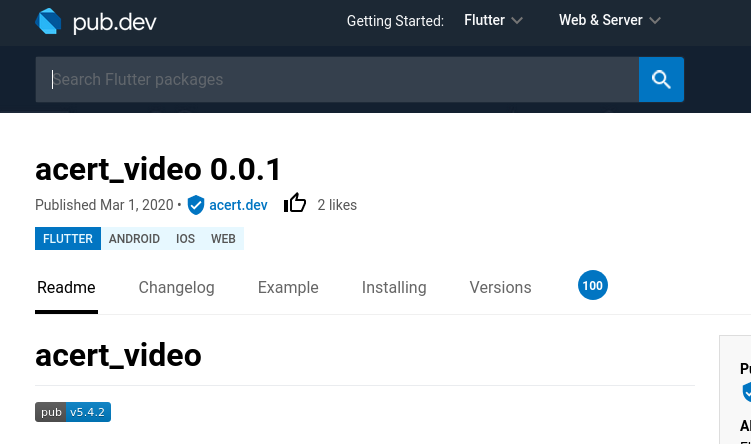Click the Published Mar 1, 2020 text
Screen dimensions: 751x444
(x=104, y=205)
